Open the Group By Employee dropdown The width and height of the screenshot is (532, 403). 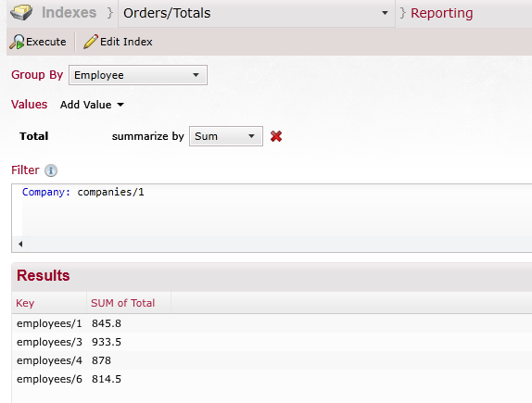(138, 75)
